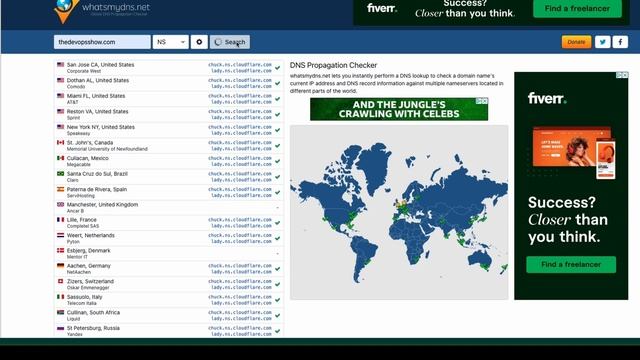
Task: Click the Denmark flag for Esbjerg
Action: 60,250
